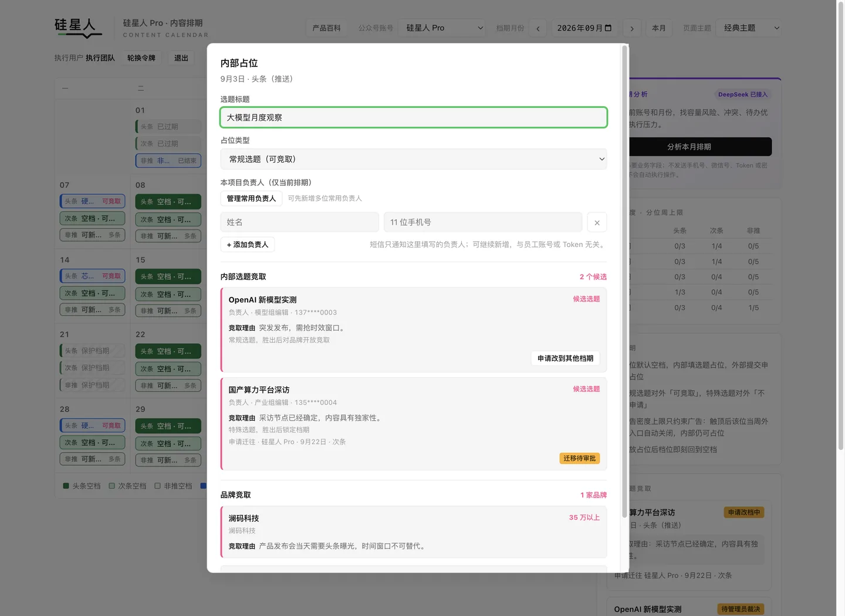845x616 pixels.
Task: Click the previous month arrow icon
Action: 538,28
